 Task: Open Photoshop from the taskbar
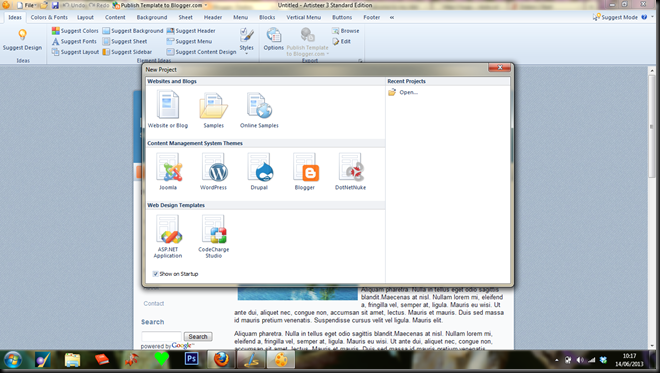(191, 359)
